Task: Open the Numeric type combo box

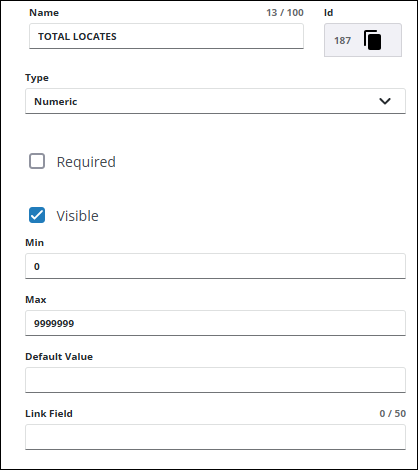Action: (215, 101)
